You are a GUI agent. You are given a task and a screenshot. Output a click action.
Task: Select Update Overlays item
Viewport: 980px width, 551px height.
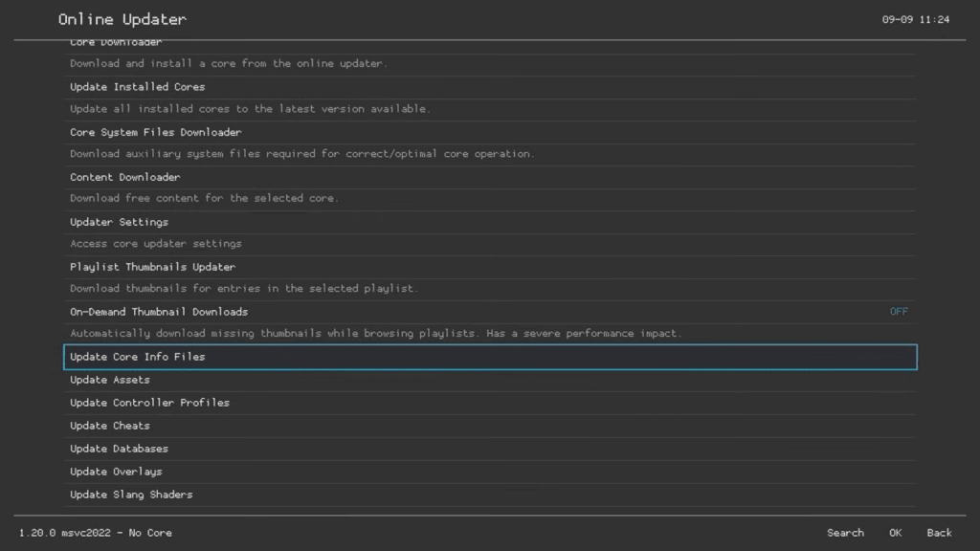[116, 472]
